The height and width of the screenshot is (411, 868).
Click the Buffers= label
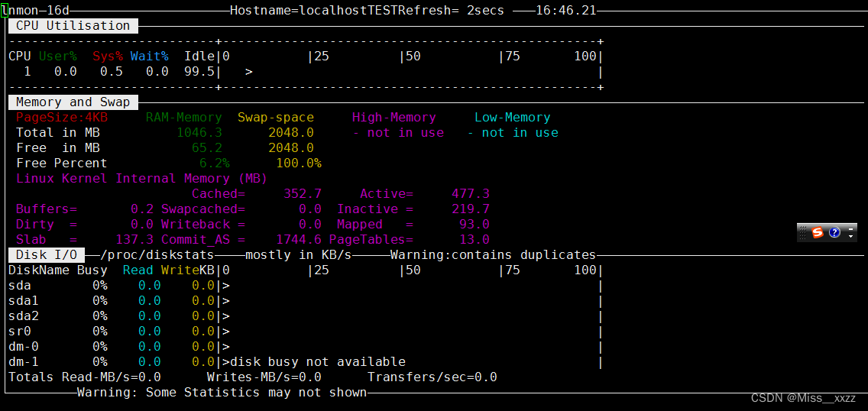[x=47, y=209]
